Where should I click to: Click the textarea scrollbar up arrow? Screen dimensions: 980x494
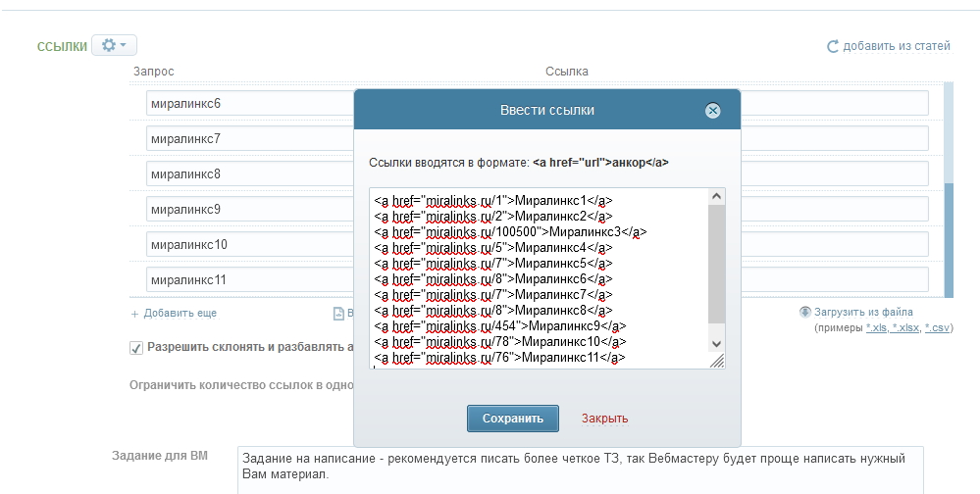(717, 197)
